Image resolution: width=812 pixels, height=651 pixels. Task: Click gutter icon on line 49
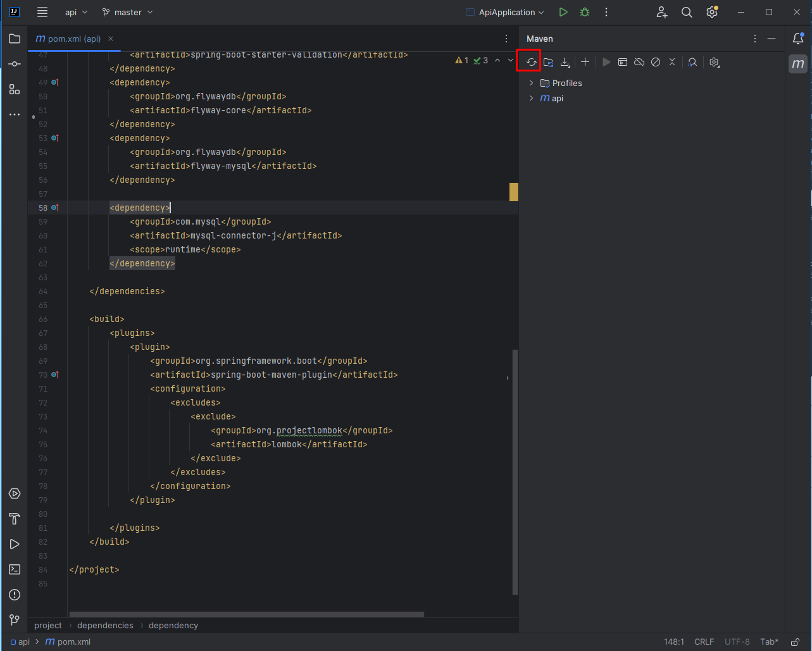[x=55, y=82]
